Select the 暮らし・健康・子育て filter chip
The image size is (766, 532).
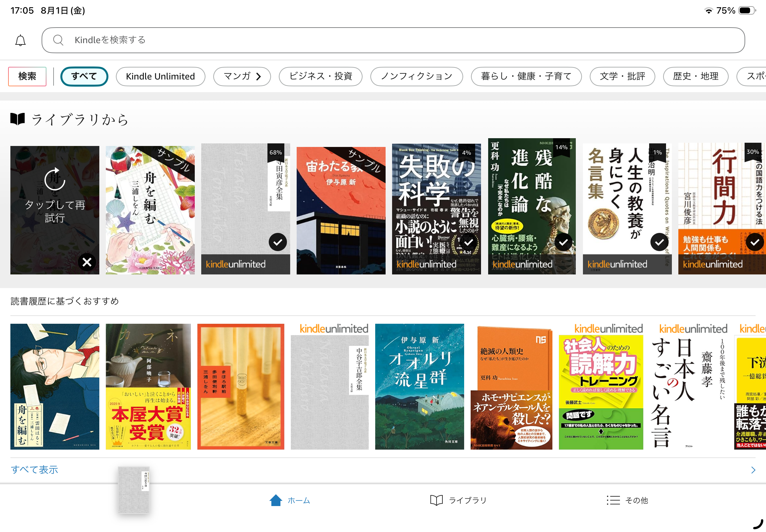[x=526, y=76]
